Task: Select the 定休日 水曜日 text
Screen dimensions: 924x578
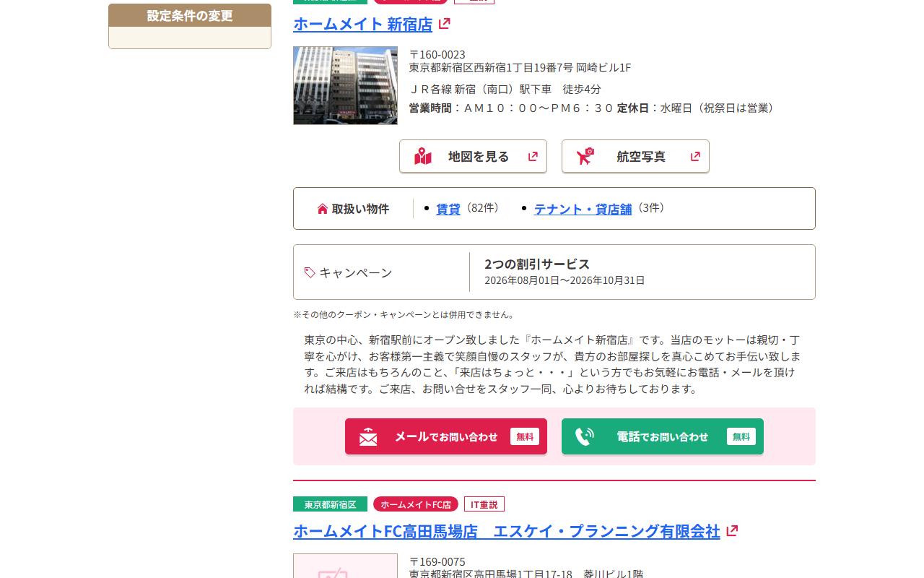Action: [x=697, y=108]
